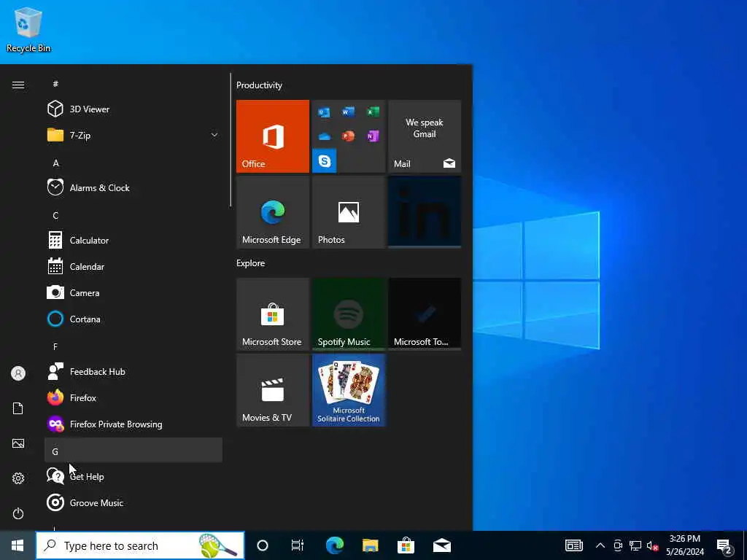Launch Firefox from the app list
The width and height of the screenshot is (747, 560).
tap(133, 397)
